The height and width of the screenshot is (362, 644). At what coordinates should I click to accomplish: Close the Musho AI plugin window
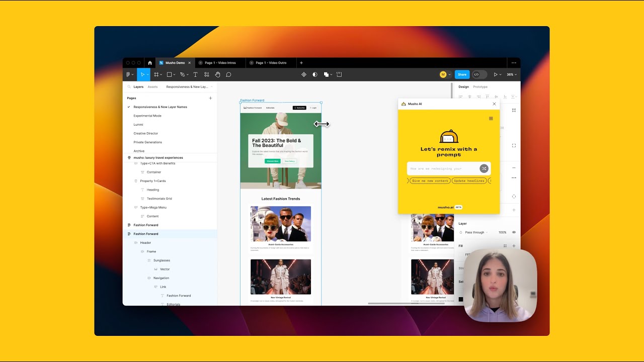tap(494, 104)
